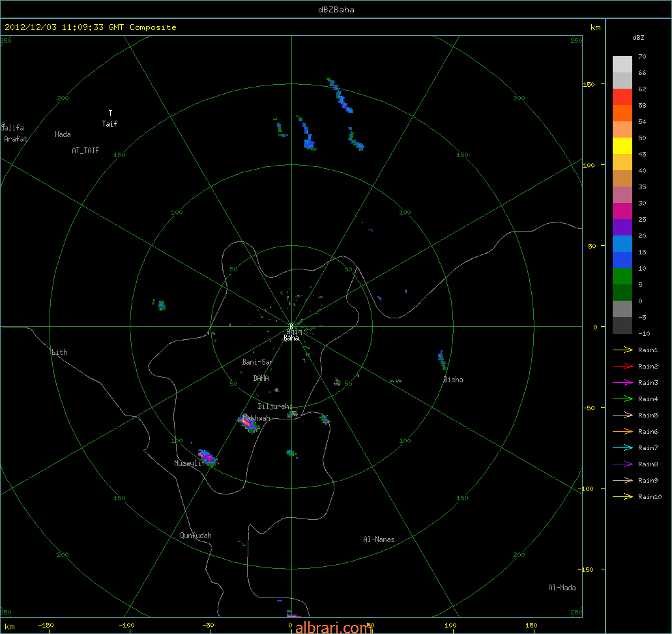Viewport: 672px width, 634px height.
Task: Select the purple swatch in dBZ legend
Action: point(622,228)
